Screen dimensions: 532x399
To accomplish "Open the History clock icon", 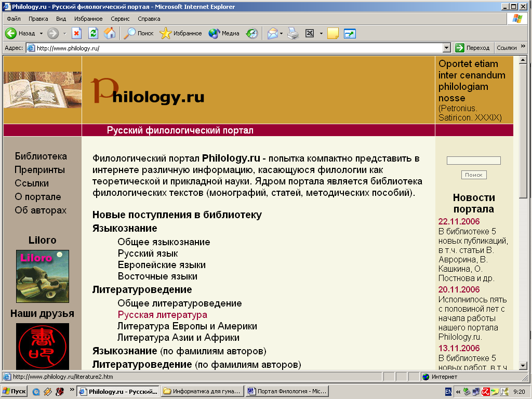I will [252, 33].
